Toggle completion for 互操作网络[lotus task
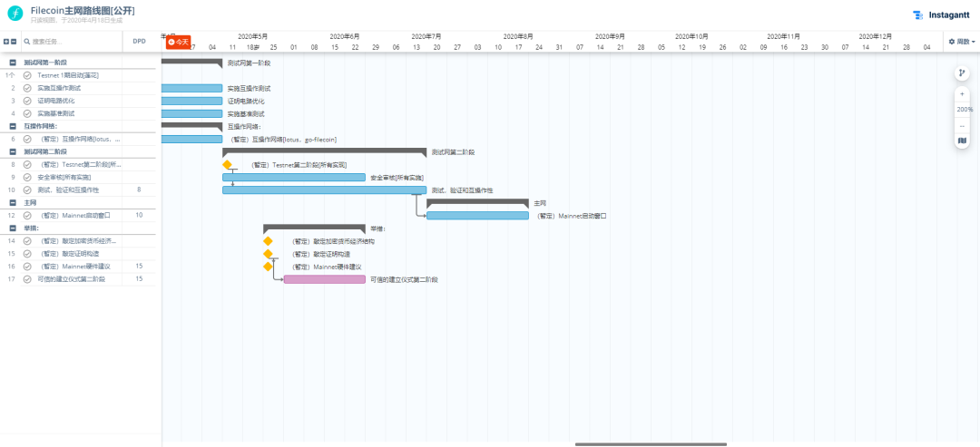 tap(27, 140)
